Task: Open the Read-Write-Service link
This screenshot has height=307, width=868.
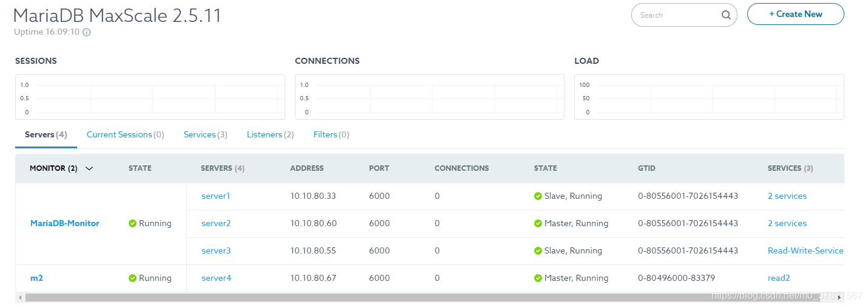Action: click(x=805, y=250)
